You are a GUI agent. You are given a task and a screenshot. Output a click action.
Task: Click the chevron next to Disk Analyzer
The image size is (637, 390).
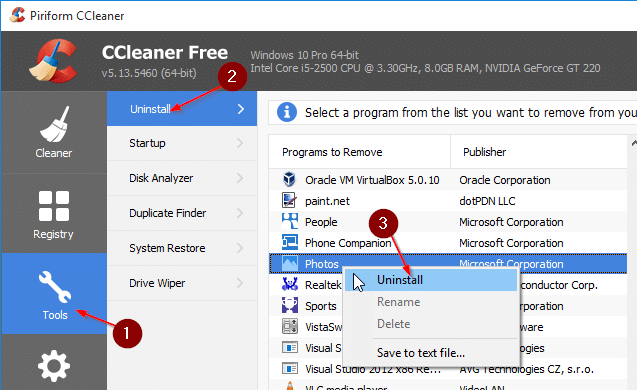pos(240,178)
